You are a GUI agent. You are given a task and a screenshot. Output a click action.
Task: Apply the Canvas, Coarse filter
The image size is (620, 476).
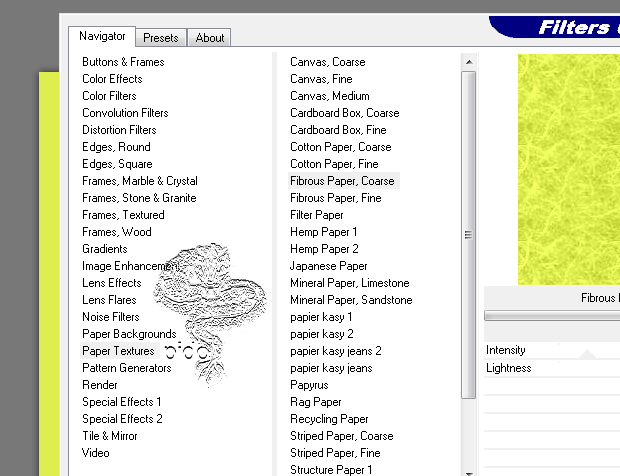(328, 62)
